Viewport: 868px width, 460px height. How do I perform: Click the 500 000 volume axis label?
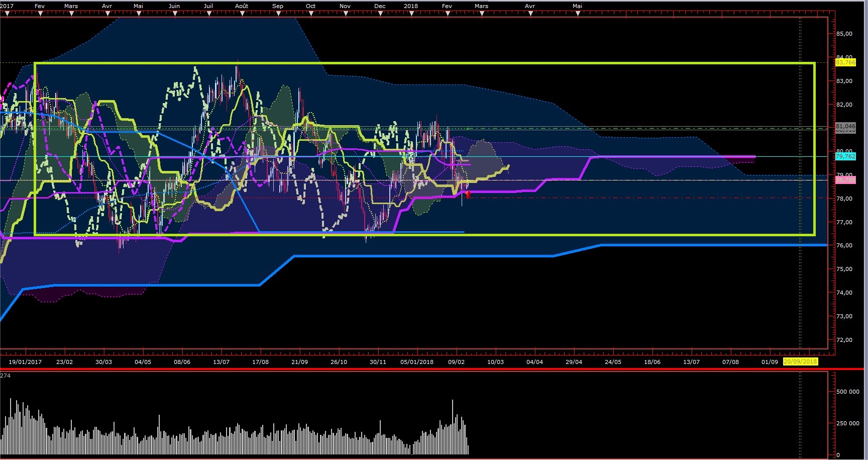(x=847, y=392)
